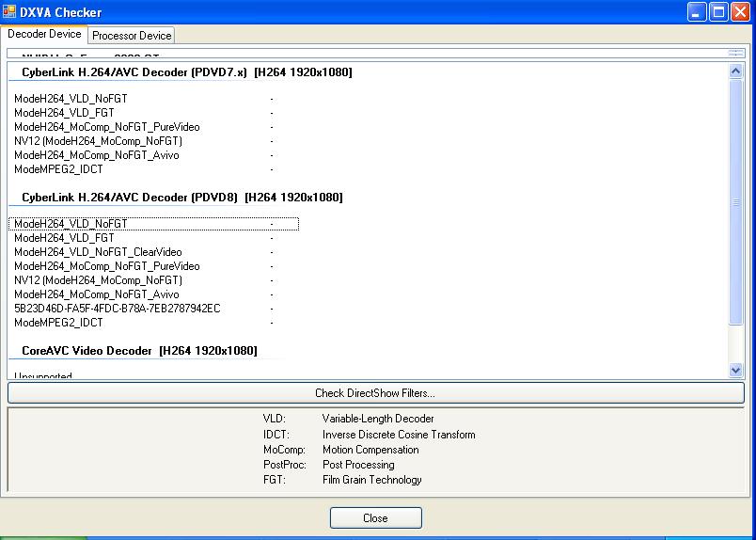Maximize the DXVA Checker window
This screenshot has height=540, width=756.
coord(718,12)
